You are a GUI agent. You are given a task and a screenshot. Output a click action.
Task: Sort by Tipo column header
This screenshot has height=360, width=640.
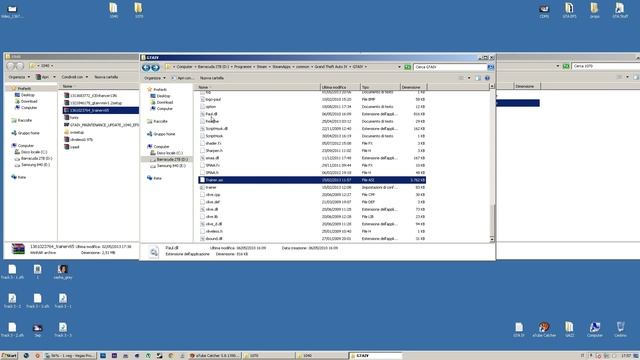pos(380,87)
